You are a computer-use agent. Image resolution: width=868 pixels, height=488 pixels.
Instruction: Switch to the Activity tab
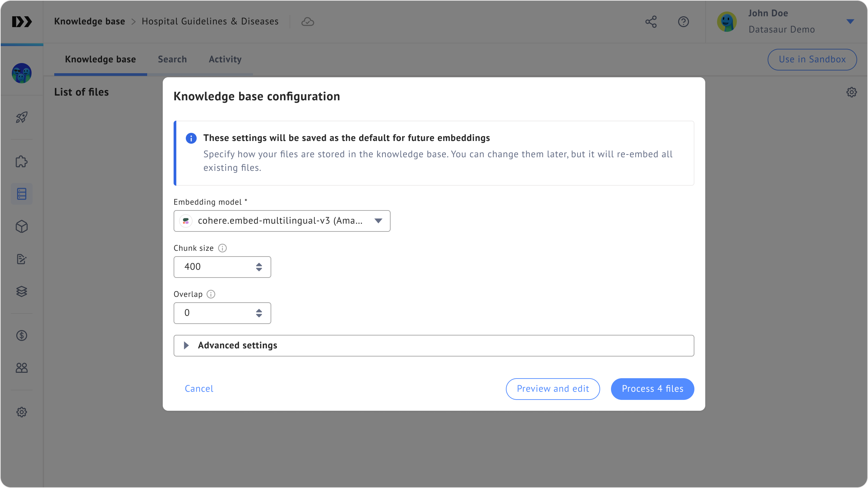[x=225, y=59]
